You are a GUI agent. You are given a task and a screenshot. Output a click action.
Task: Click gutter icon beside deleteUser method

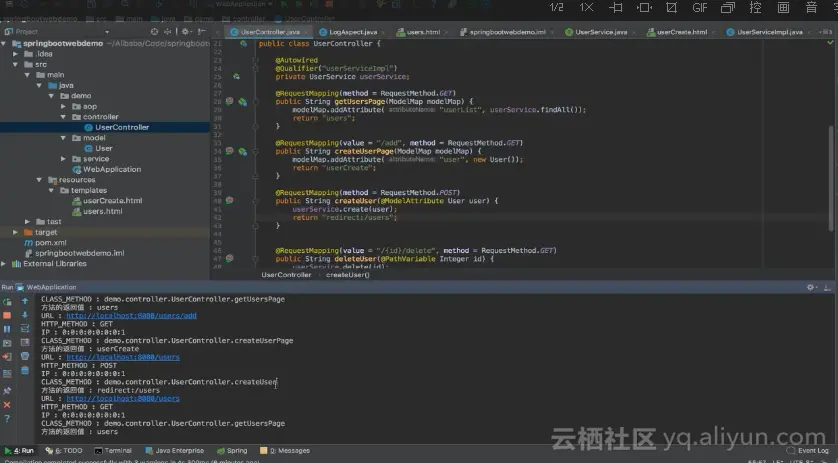point(230,259)
